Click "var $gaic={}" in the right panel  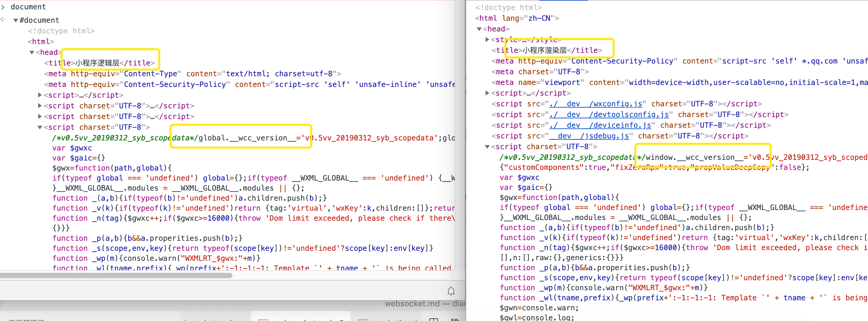click(526, 188)
